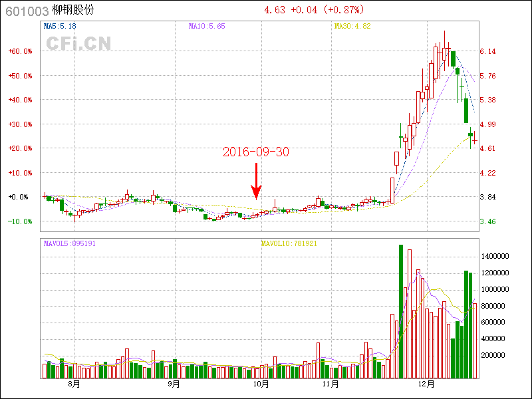Click the 2016-09-30 date annotation

click(x=255, y=152)
